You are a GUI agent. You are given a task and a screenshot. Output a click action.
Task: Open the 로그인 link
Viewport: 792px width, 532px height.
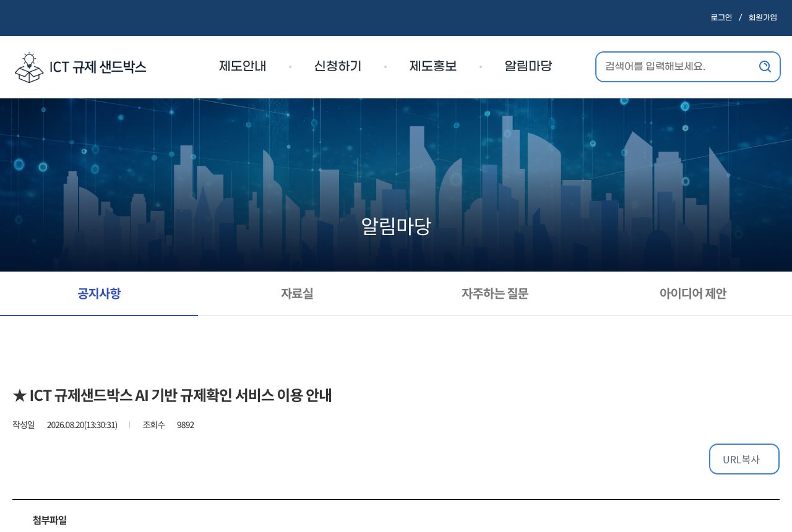click(x=721, y=17)
